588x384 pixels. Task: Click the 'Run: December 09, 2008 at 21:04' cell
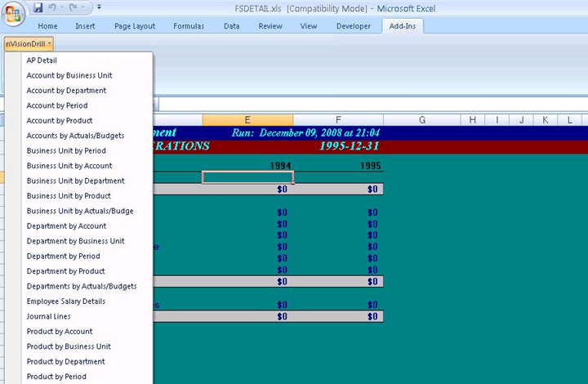[x=305, y=132]
